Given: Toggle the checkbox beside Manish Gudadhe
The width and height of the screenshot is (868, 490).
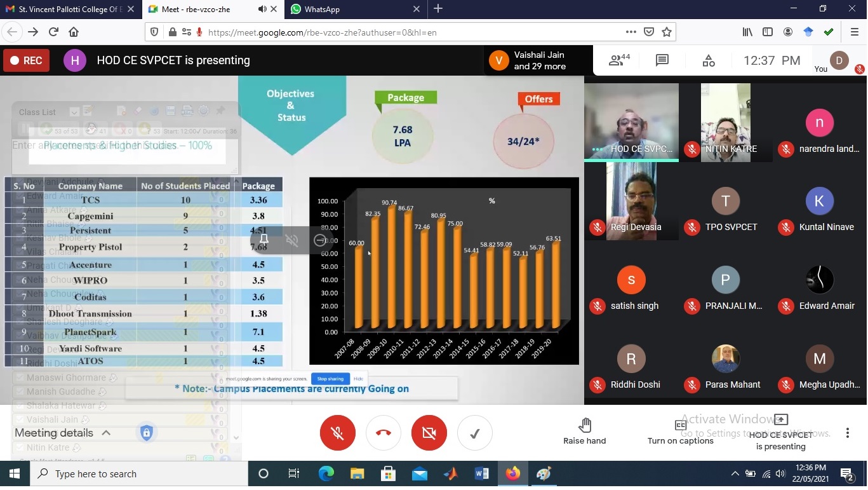Looking at the screenshot, I should coord(19,391).
